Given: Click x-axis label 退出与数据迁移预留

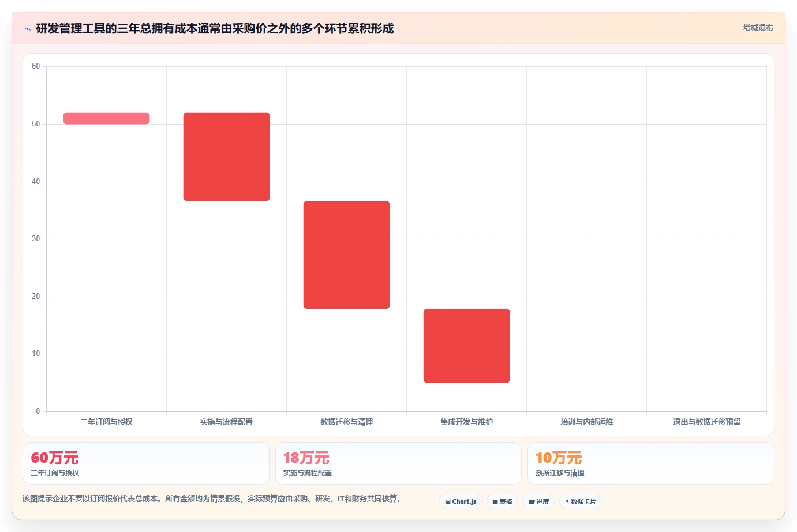Looking at the screenshot, I should pyautogui.click(x=706, y=422).
